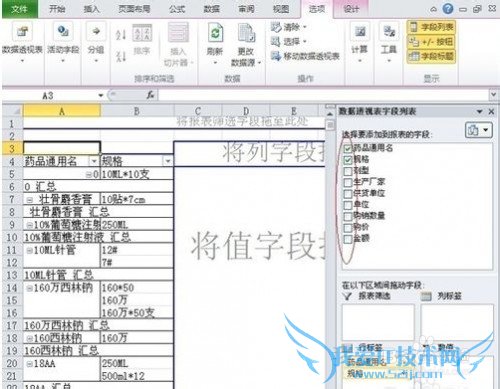Uncheck the 药品通用名 field checkbox
This screenshot has height=389, width=500.
coord(348,149)
